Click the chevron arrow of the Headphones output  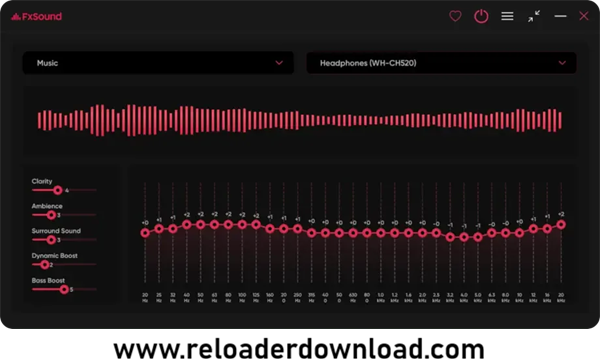pyautogui.click(x=562, y=63)
